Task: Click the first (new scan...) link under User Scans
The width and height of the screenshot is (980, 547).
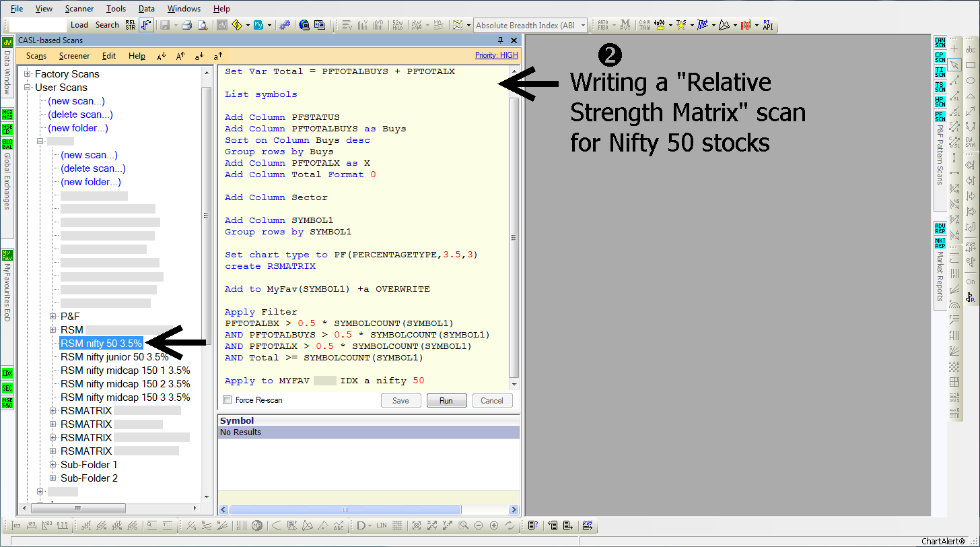Action: pos(76,101)
